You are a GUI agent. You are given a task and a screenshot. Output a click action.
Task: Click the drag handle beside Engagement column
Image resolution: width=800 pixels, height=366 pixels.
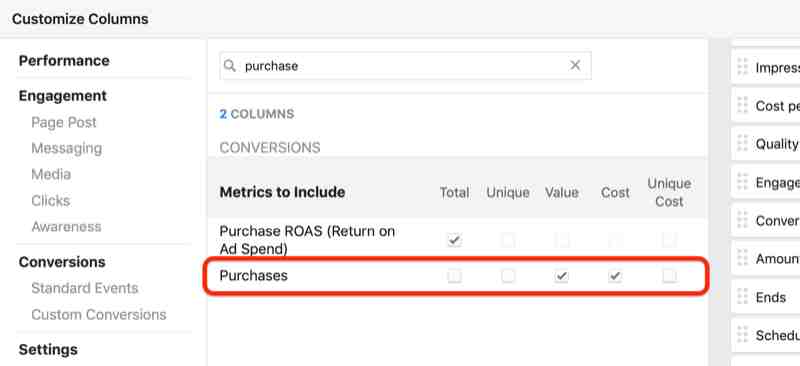coord(742,182)
